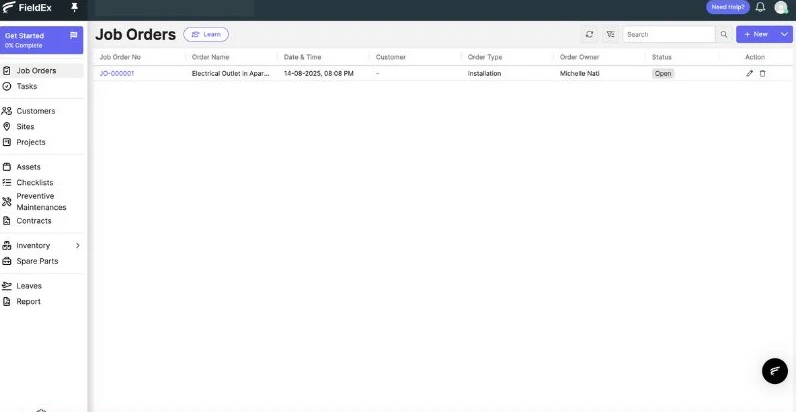
Task: Click the Date & Time column header
Action: point(303,57)
